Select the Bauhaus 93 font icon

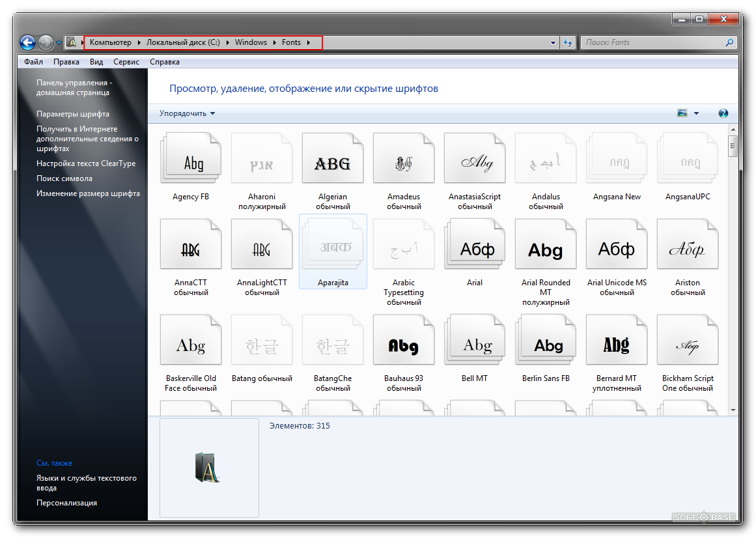pyautogui.click(x=404, y=340)
